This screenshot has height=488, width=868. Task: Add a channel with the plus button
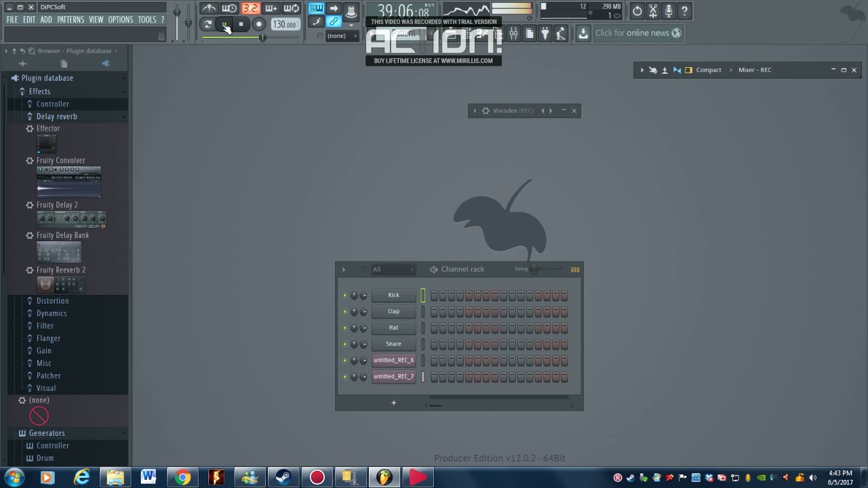pos(393,403)
